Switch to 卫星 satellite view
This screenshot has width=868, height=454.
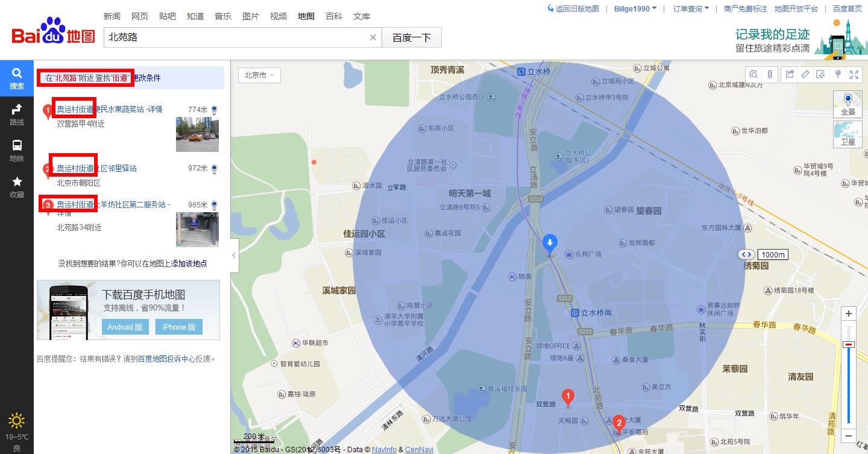tap(848, 134)
